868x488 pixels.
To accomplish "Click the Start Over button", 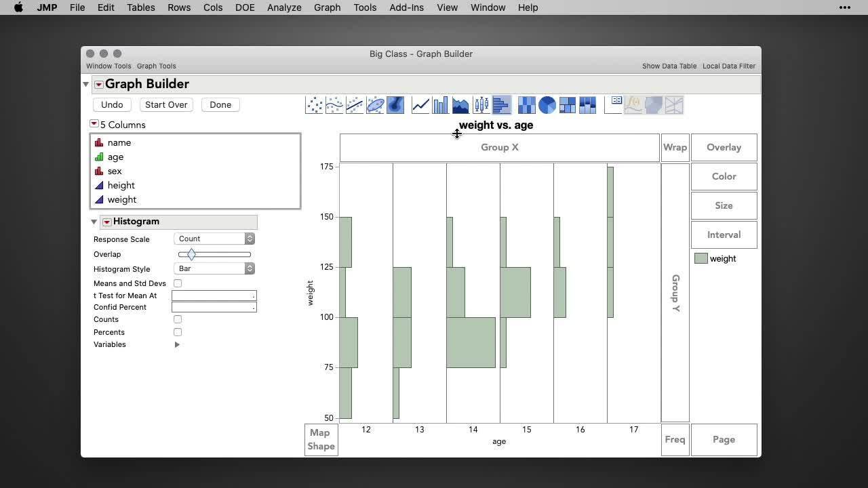I will (x=166, y=104).
